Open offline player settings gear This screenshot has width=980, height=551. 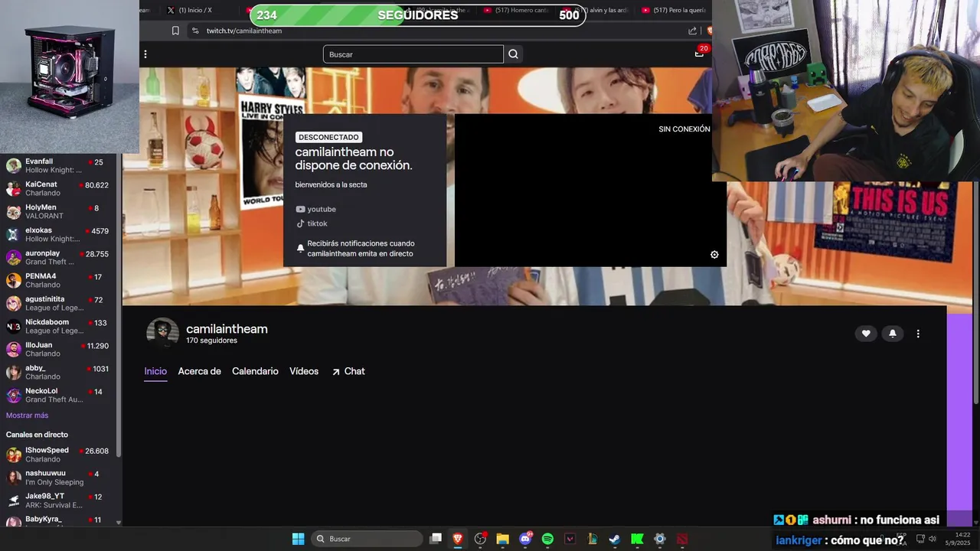[x=714, y=255]
